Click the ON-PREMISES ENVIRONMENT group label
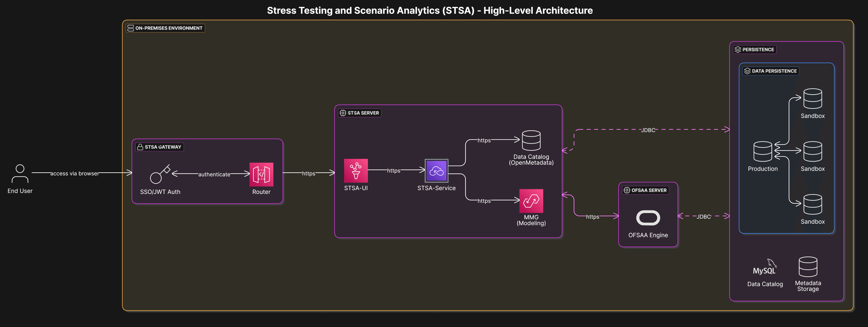This screenshot has height=327, width=868. [x=166, y=28]
